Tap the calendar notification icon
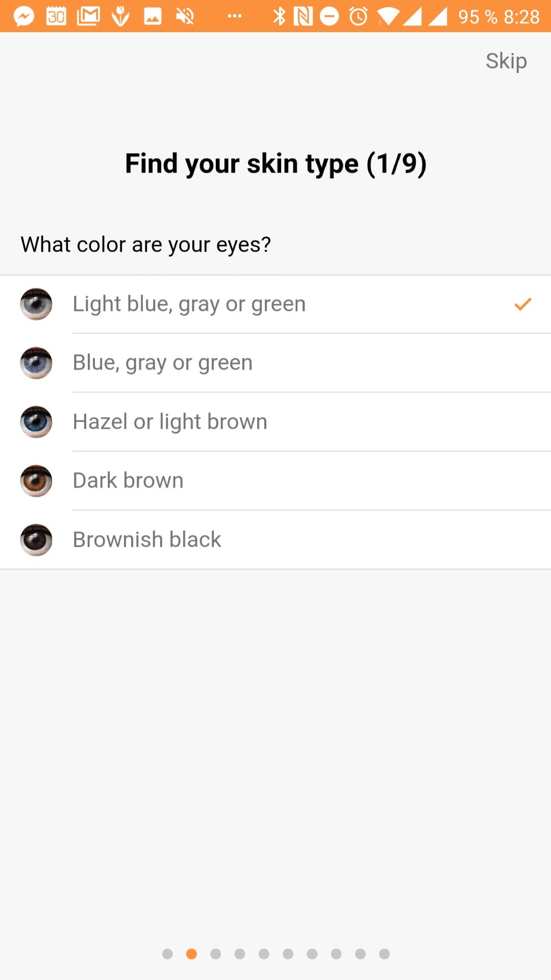This screenshot has width=551, height=980. 56,16
